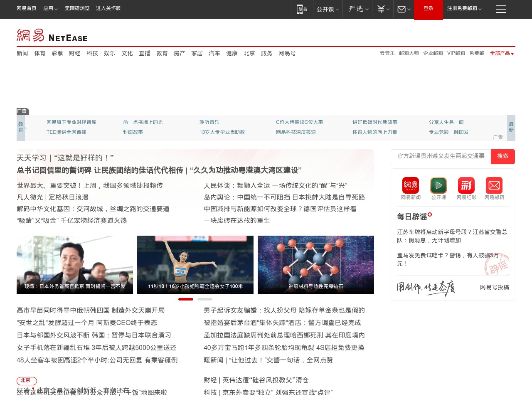Viewport: 532px width, 399px height.
Task: Open 体育人物的向上力量 link
Action: [375, 132]
